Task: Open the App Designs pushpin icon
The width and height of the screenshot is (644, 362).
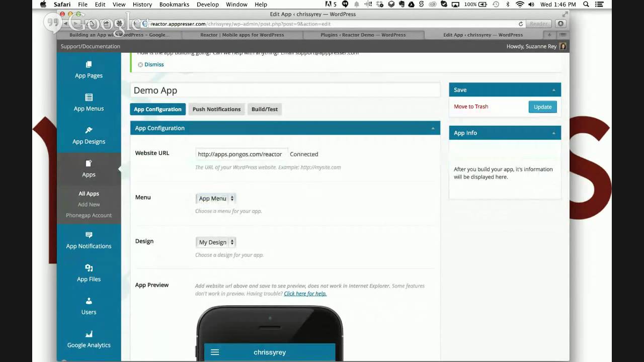Action: 89,130
